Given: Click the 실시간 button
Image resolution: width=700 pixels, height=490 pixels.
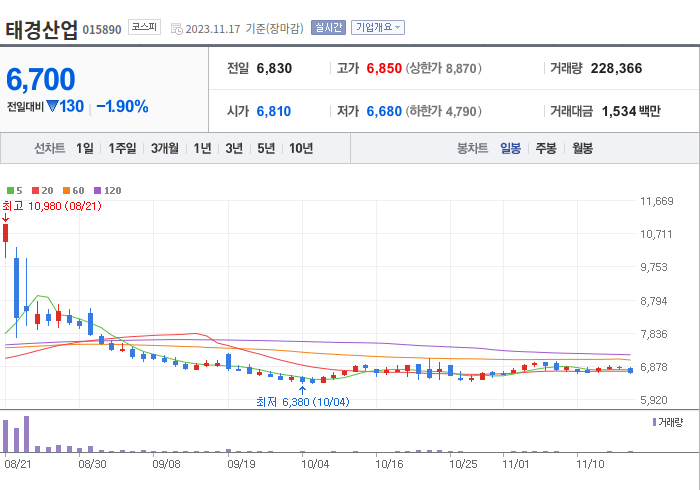Looking at the screenshot, I should point(328,28).
